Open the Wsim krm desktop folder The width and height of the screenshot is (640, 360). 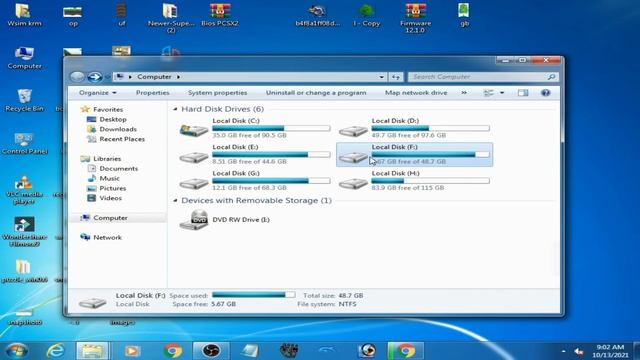(24, 15)
